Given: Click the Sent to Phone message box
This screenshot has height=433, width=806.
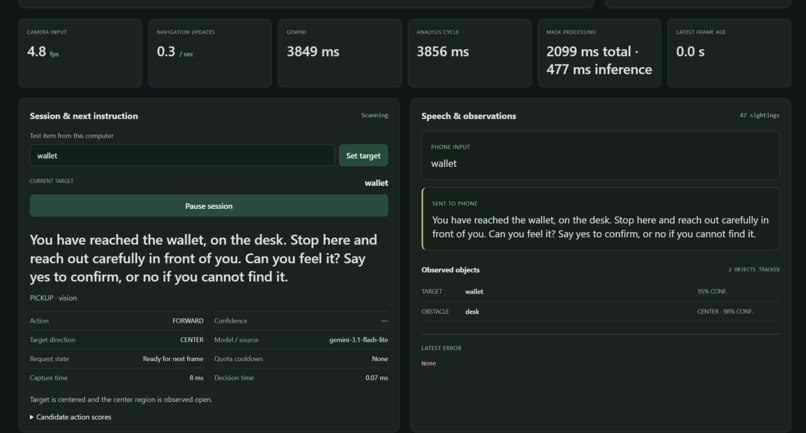Looking at the screenshot, I should tap(600, 219).
